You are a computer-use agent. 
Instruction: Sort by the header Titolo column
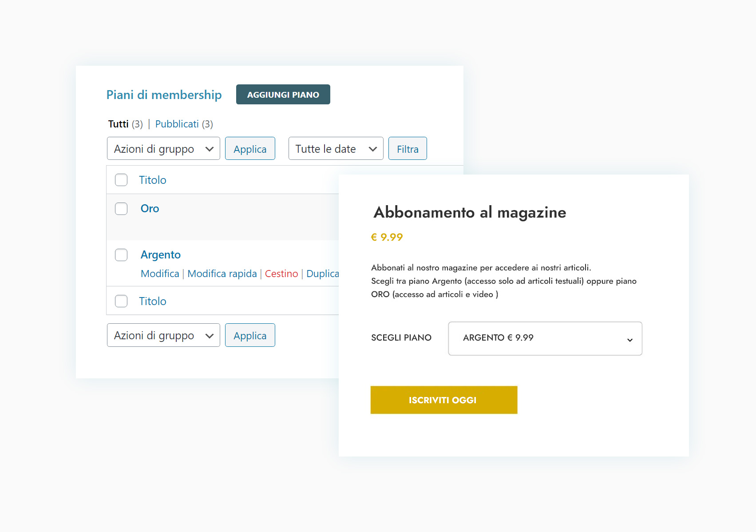[152, 180]
